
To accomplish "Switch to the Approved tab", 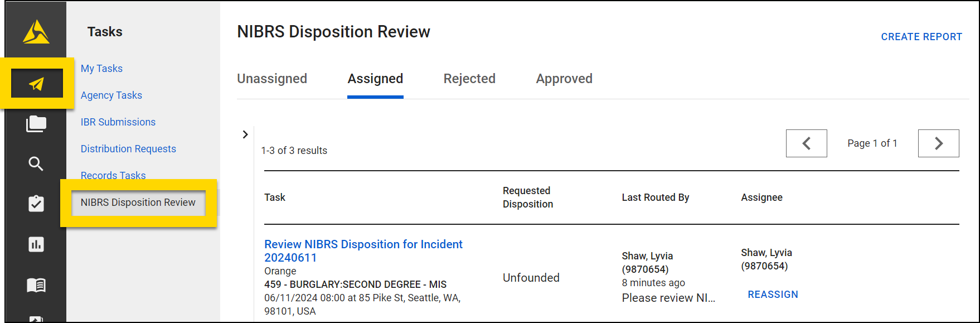I will coord(564,79).
